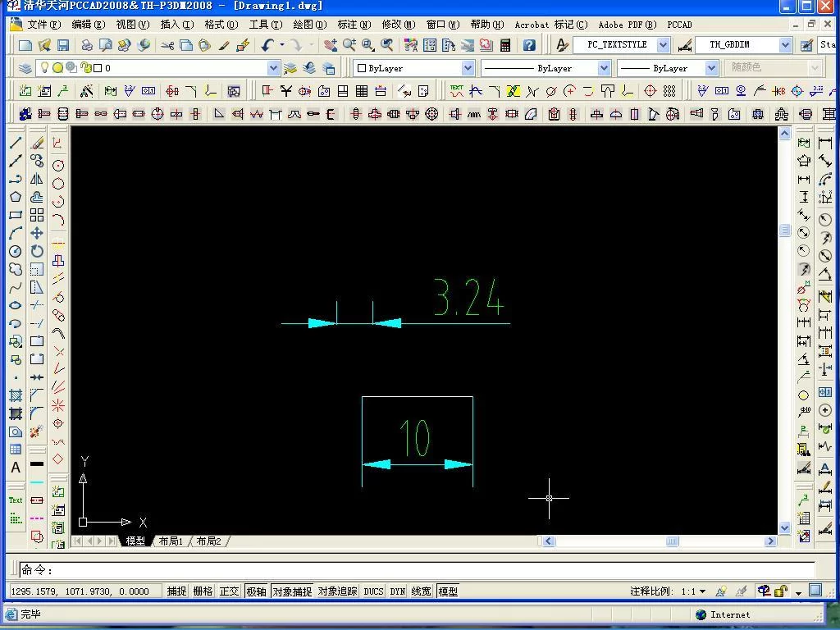
Task: Open the PCCAD menu
Action: coord(679,25)
